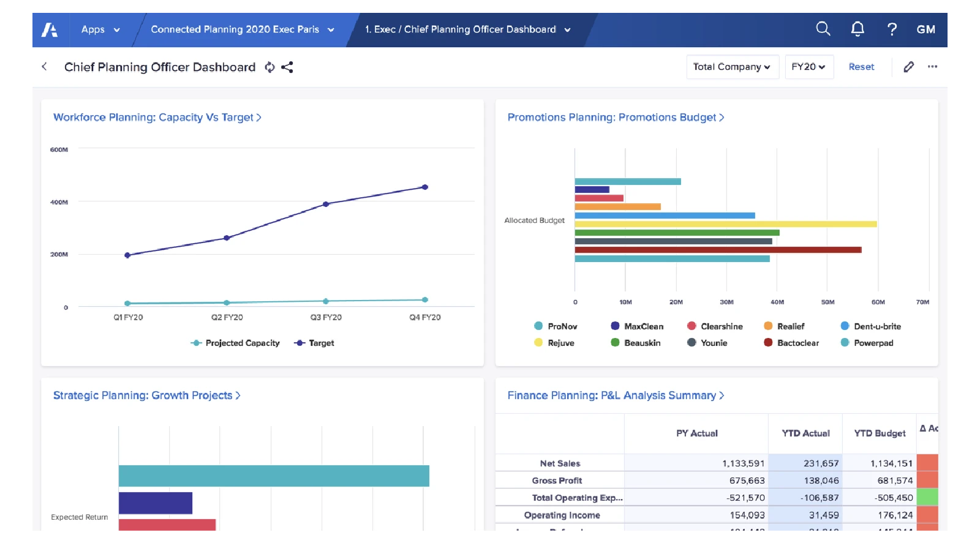Click the Reset link
This screenshot has height=551, width=980.
click(x=861, y=67)
